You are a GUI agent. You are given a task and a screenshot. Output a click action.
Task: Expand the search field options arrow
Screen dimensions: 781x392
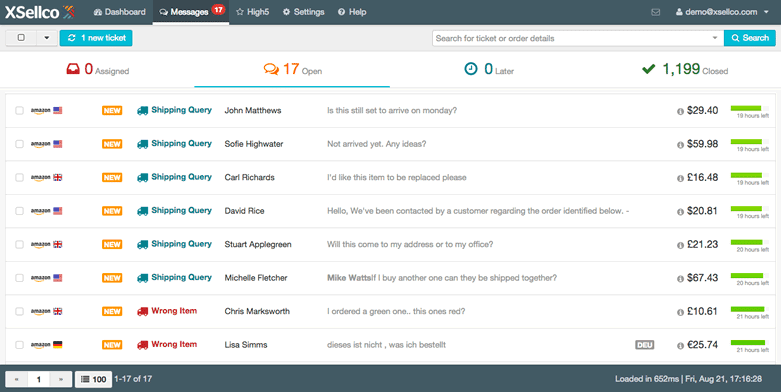click(715, 38)
